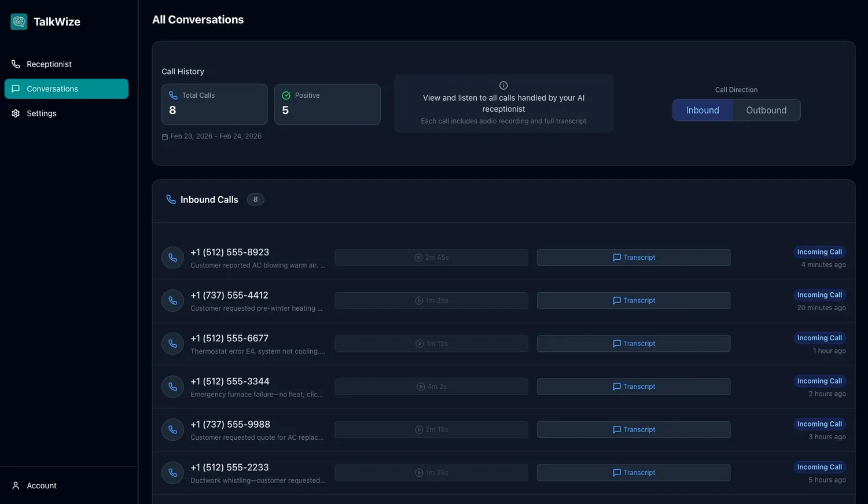Click the TalkWize brain logo icon
868x504 pixels.
pos(19,22)
